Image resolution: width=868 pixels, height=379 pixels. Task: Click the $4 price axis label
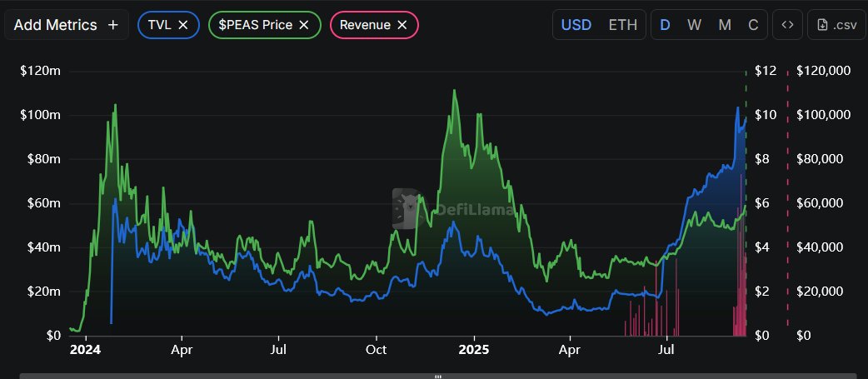(x=763, y=247)
